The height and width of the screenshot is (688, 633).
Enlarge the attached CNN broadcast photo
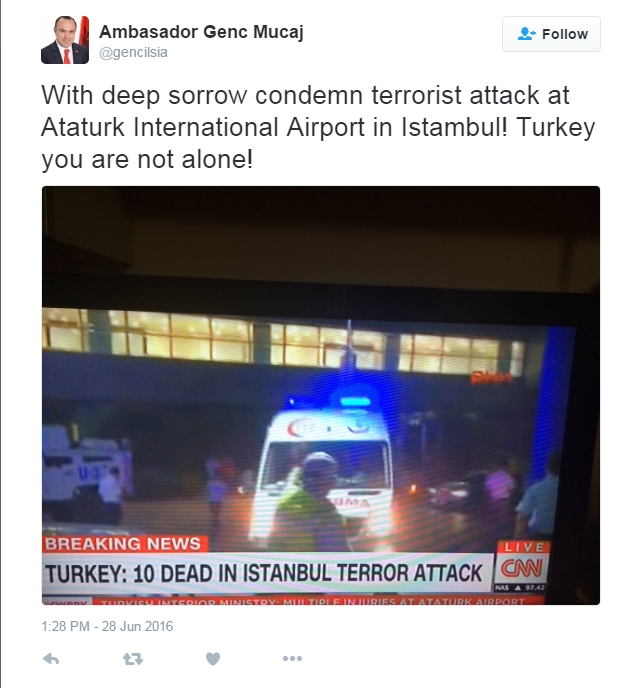tap(321, 395)
